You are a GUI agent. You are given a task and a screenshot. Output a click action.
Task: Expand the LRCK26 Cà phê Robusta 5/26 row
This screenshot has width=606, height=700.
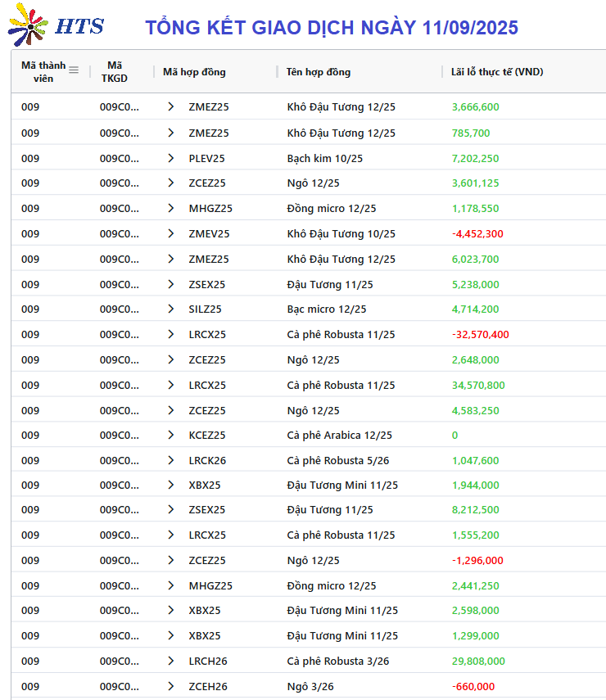point(170,460)
